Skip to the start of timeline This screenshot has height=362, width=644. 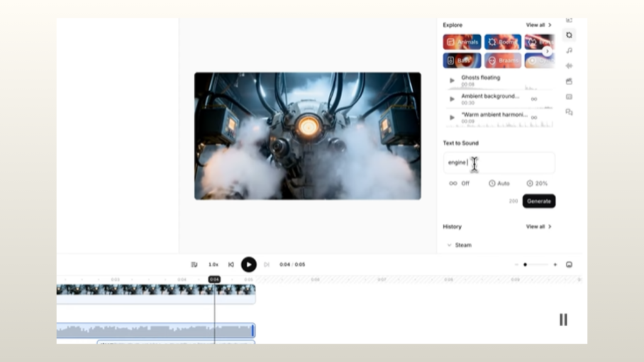click(x=231, y=265)
